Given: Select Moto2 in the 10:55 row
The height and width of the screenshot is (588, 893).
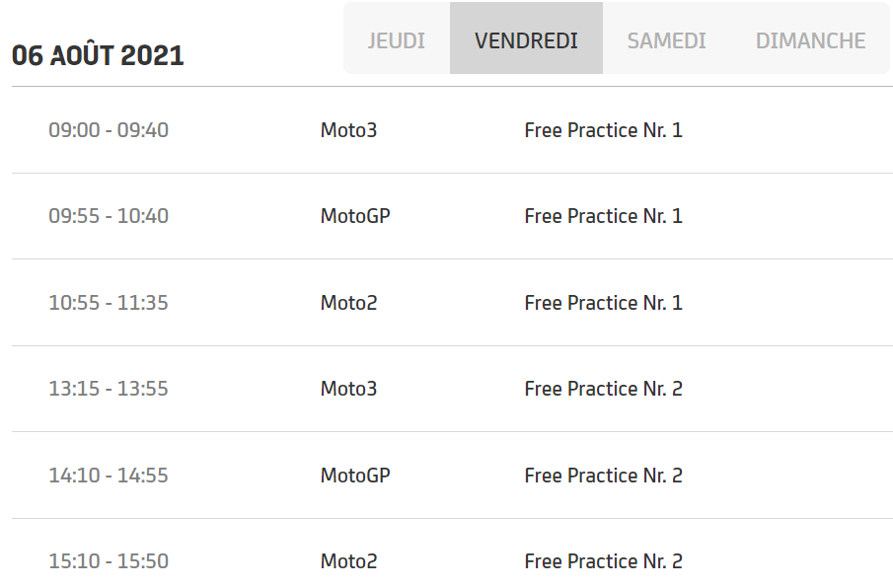Looking at the screenshot, I should click(348, 303).
